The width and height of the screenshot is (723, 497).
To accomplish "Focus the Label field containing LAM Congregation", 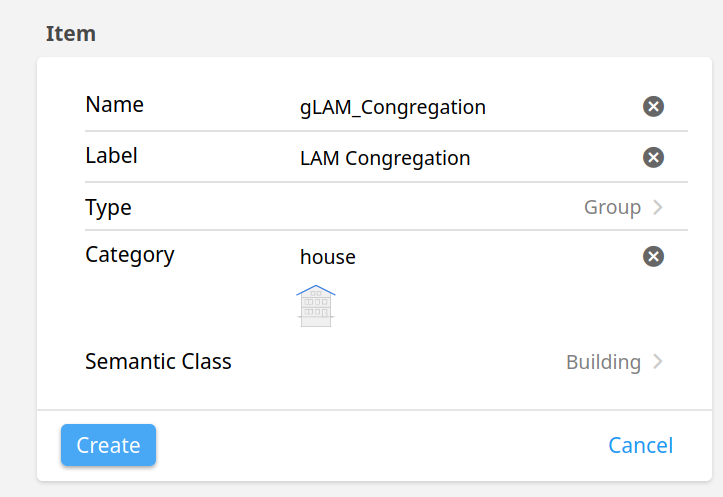I will 466,158.
